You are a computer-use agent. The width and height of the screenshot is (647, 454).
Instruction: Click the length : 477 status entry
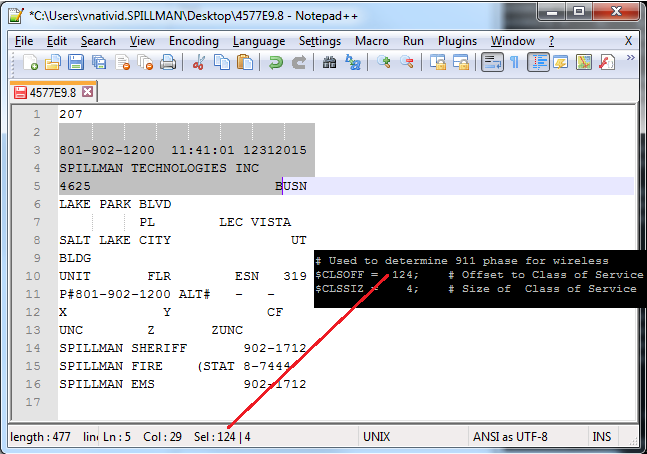(40, 437)
